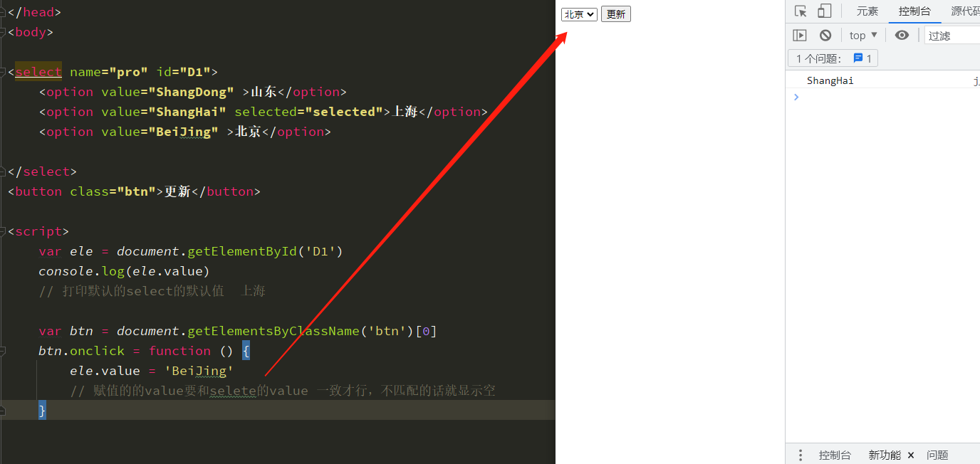Toggle the device toolbar icon
This screenshot has height=464, width=980.
point(824,11)
